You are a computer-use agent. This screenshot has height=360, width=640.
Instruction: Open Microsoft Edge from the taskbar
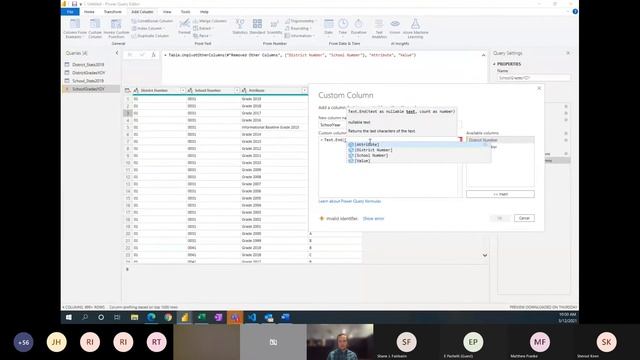[x=151, y=317]
